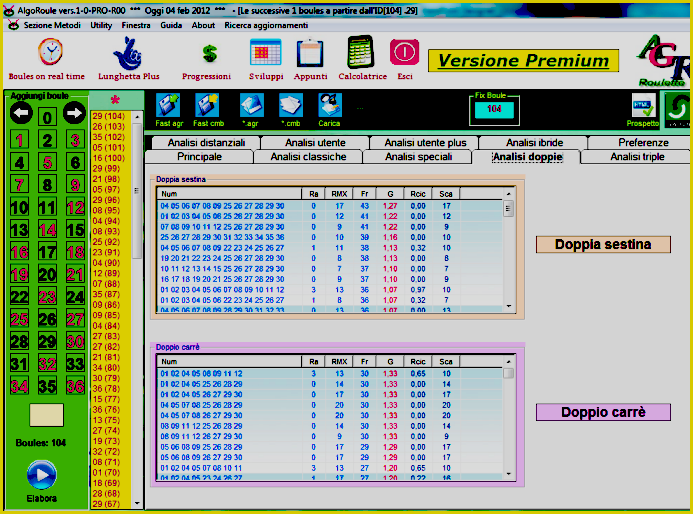This screenshot has width=693, height=514.
Task: Click the Carica load icon
Action: 330,105
